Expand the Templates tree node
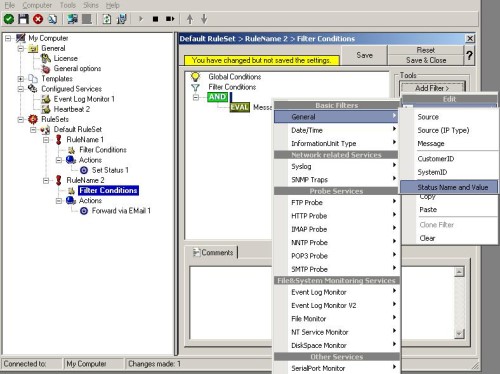500x374 pixels. click(20, 79)
